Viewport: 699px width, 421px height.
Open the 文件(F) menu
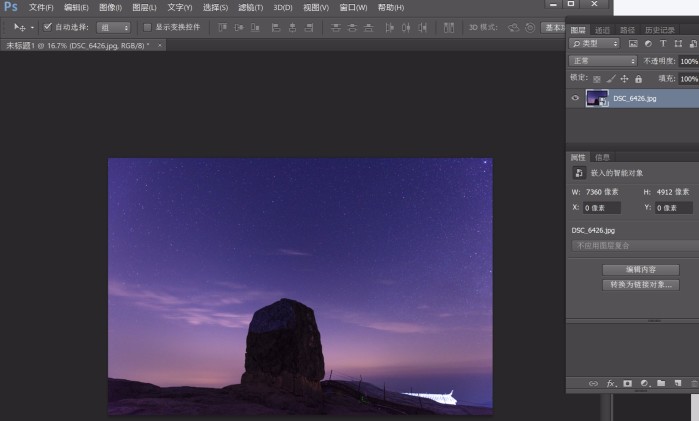41,8
